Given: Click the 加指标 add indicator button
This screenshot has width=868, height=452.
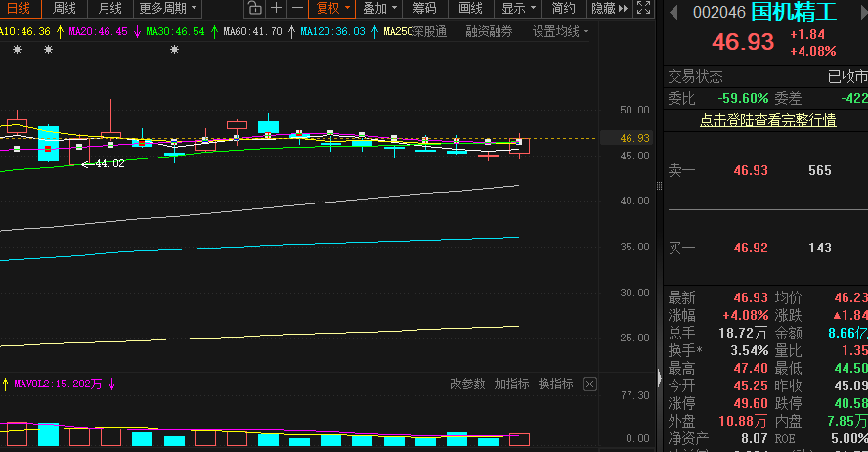Looking at the screenshot, I should [x=511, y=384].
